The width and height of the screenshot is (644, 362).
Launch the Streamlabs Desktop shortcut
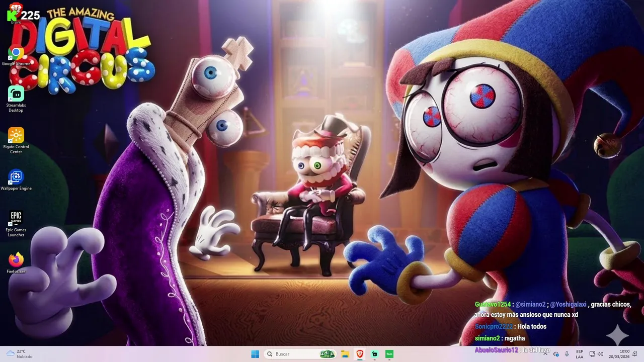(x=16, y=99)
